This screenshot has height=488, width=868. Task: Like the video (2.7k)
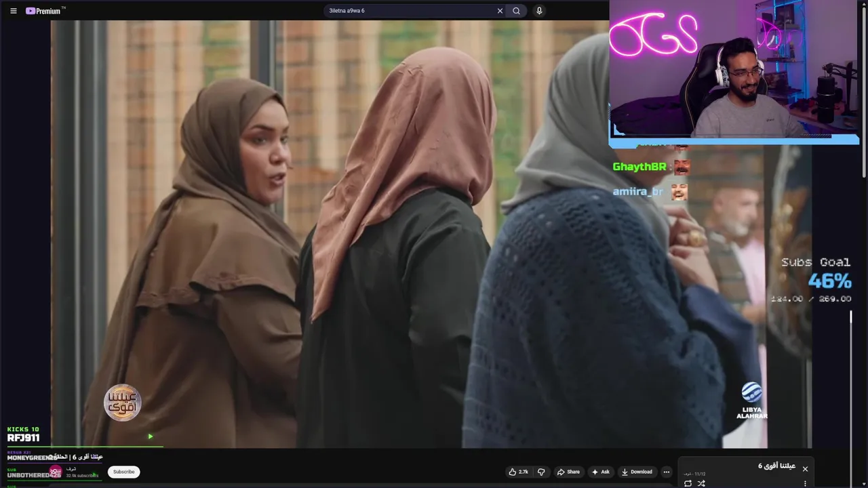[519, 472]
